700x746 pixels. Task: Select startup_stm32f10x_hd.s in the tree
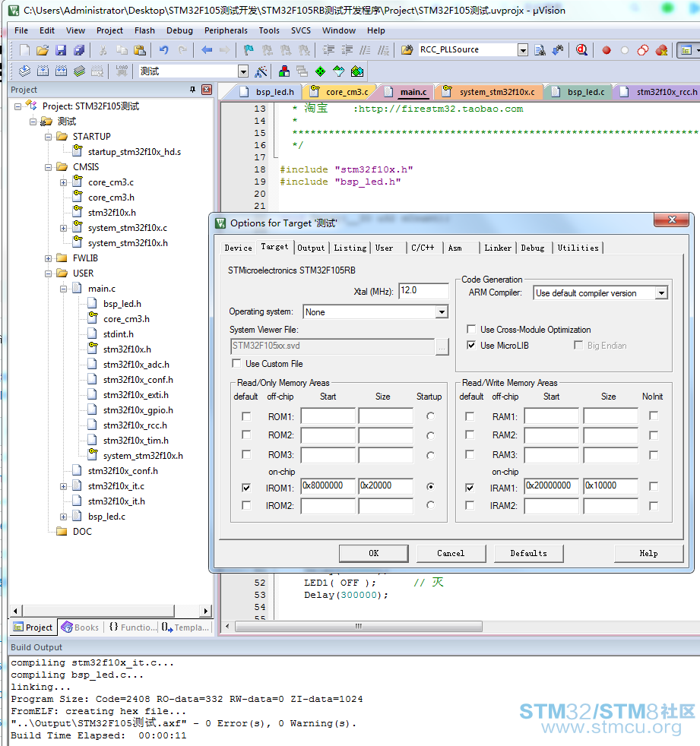[135, 152]
